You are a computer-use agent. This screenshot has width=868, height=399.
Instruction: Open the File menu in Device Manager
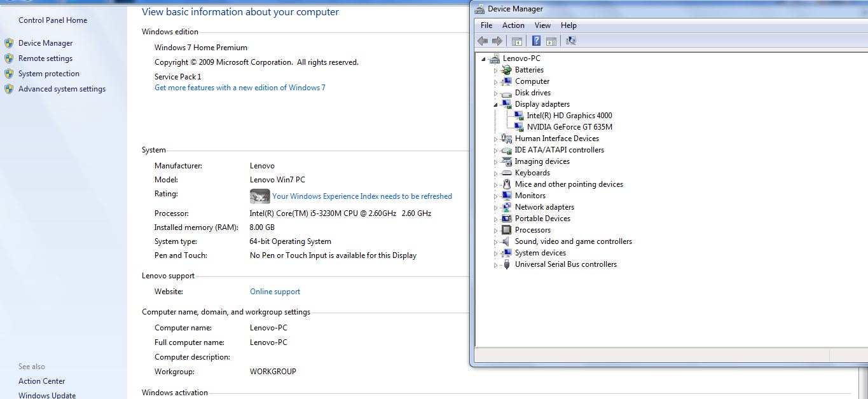pos(486,25)
